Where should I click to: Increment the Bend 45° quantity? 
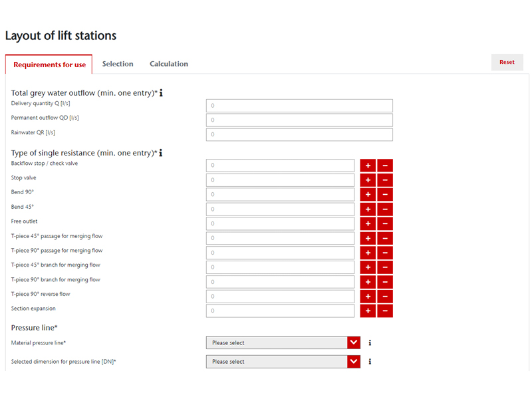click(368, 209)
